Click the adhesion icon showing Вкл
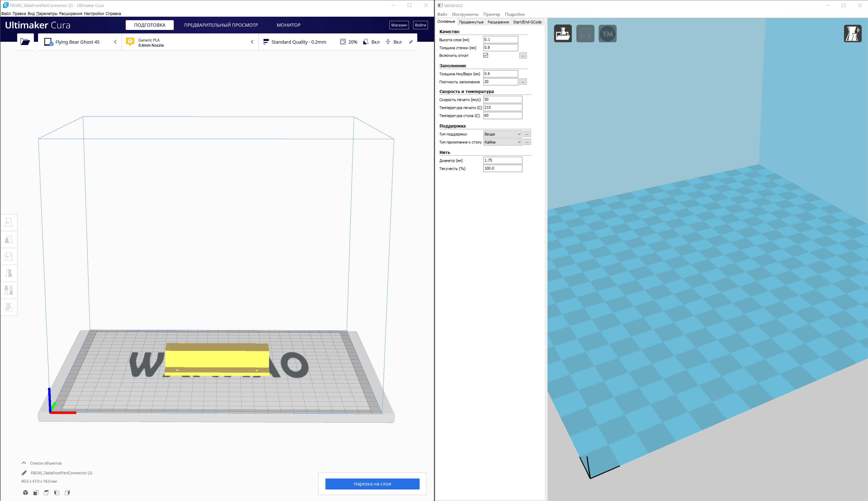The height and width of the screenshot is (501, 868). click(388, 42)
